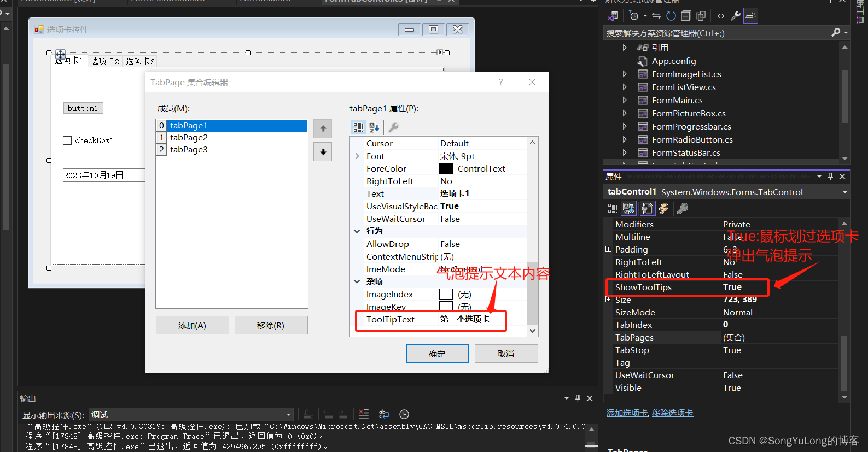Click date picker showing 2023年10月19日
The width and height of the screenshot is (868, 452).
coord(104,175)
